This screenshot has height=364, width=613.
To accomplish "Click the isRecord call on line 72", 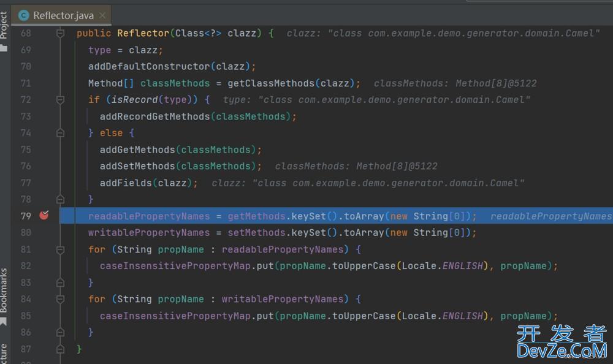I will coord(134,100).
